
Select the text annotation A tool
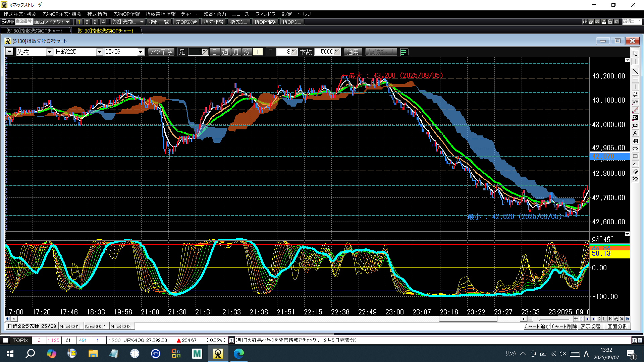[635, 133]
